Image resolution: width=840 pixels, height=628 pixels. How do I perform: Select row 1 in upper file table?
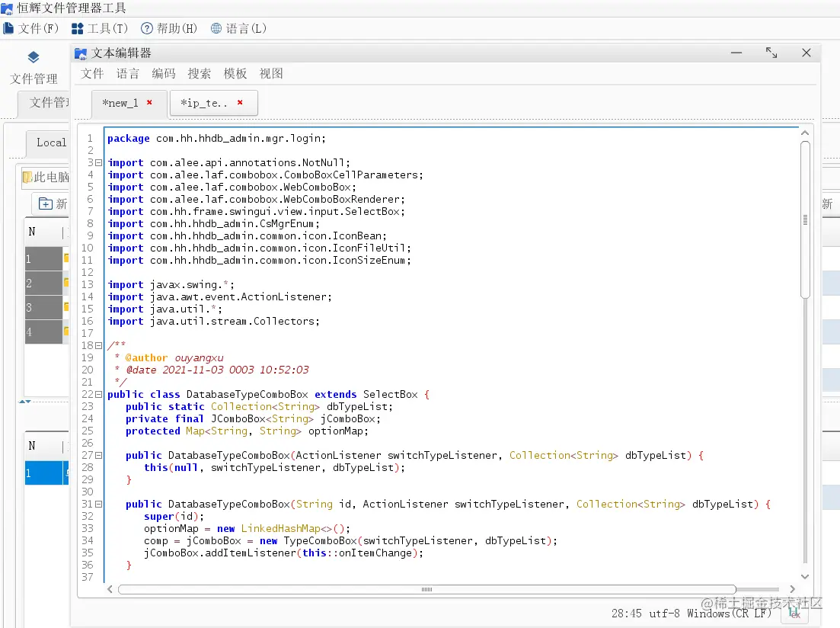pyautogui.click(x=43, y=259)
